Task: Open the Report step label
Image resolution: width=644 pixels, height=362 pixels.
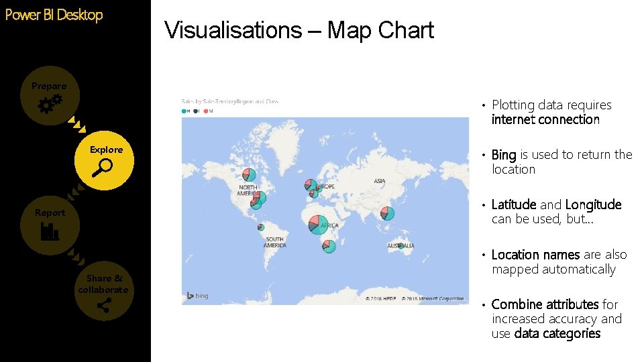Action: tap(50, 213)
